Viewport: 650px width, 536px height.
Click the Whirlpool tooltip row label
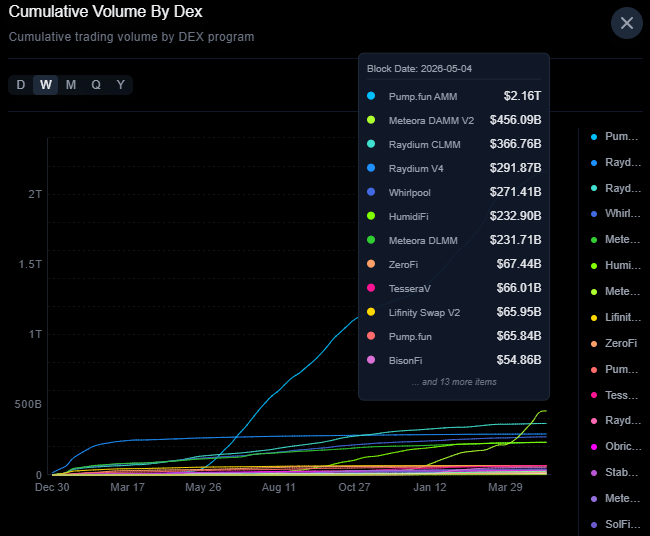coord(410,193)
